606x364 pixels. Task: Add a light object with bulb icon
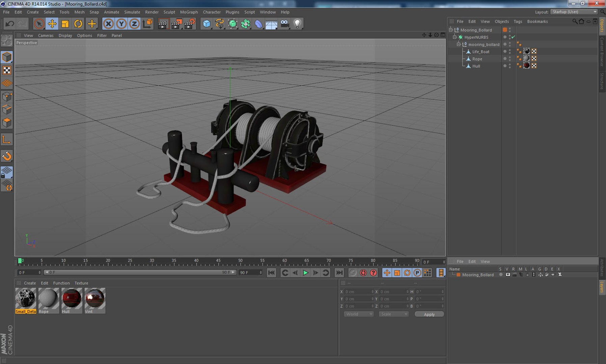pos(297,24)
